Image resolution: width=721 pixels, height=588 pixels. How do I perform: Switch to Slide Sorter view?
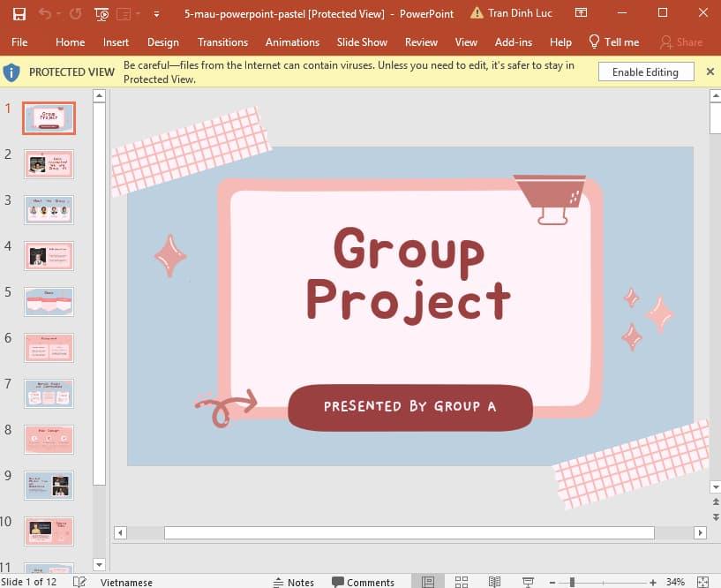[461, 582]
